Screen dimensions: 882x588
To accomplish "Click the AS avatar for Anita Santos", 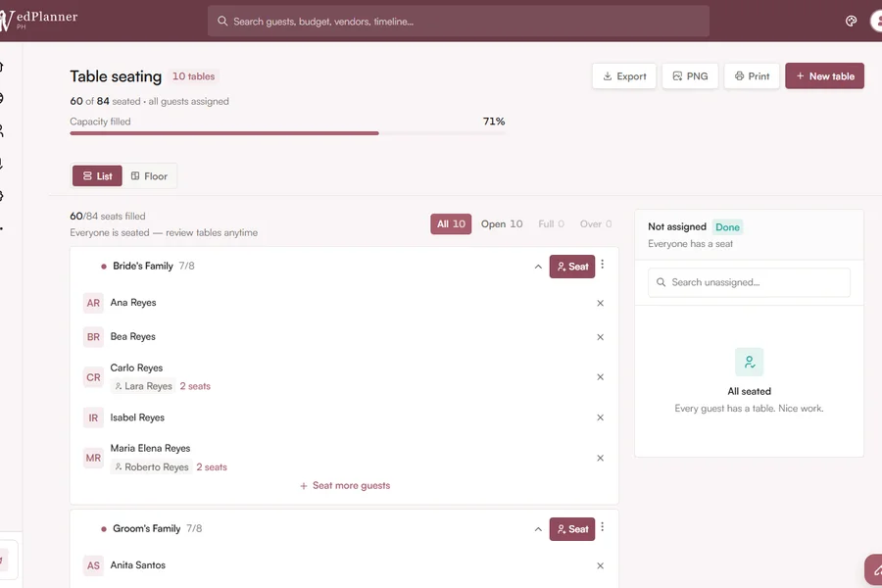I will click(93, 565).
